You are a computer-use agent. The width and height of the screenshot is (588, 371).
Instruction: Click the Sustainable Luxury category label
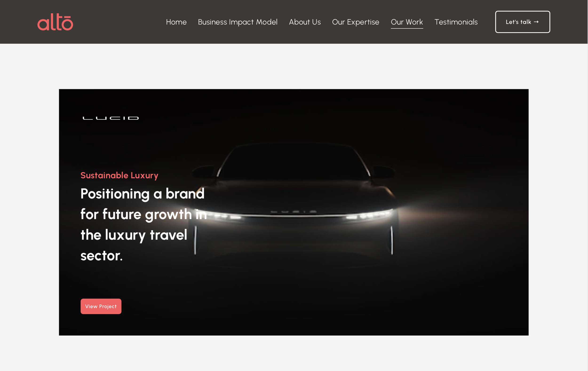pyautogui.click(x=119, y=175)
